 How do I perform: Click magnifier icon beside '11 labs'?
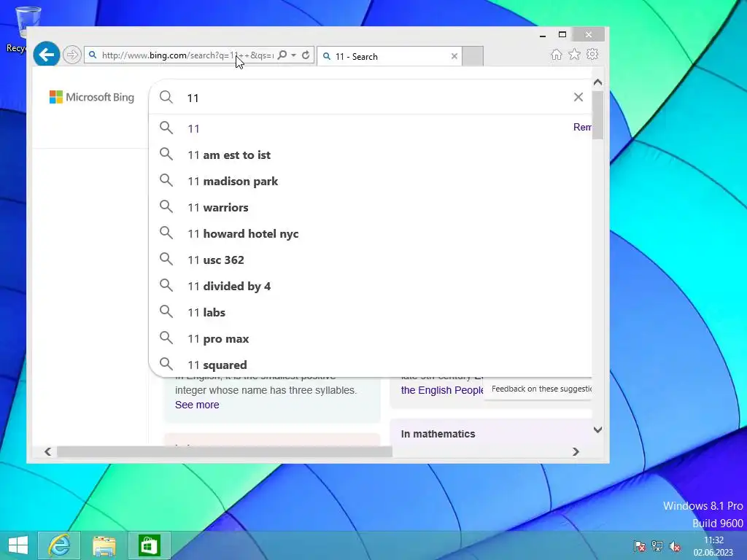point(166,311)
